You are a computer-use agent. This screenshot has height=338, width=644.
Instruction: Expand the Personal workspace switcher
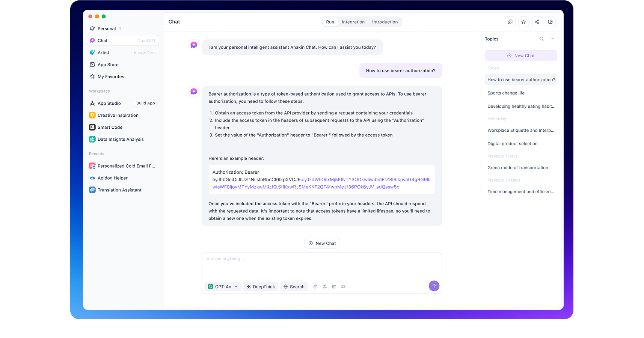[x=106, y=29]
